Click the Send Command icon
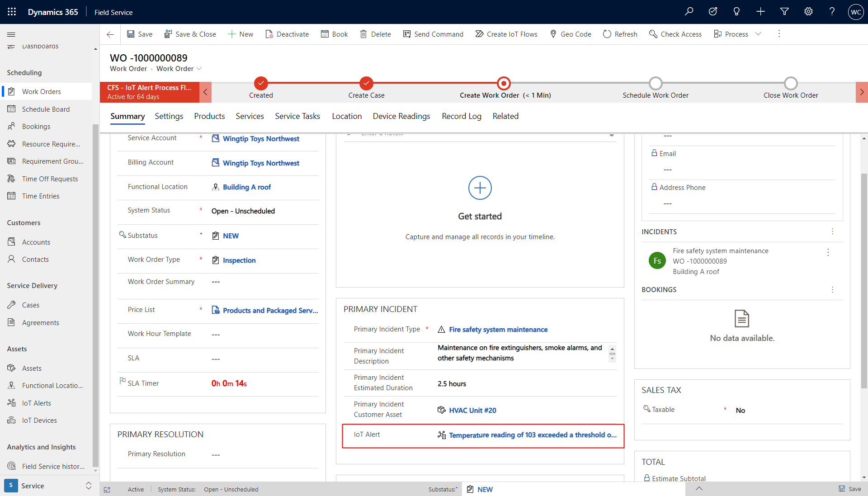Screen dimensions: 868x496 pyautogui.click(x=406, y=34)
